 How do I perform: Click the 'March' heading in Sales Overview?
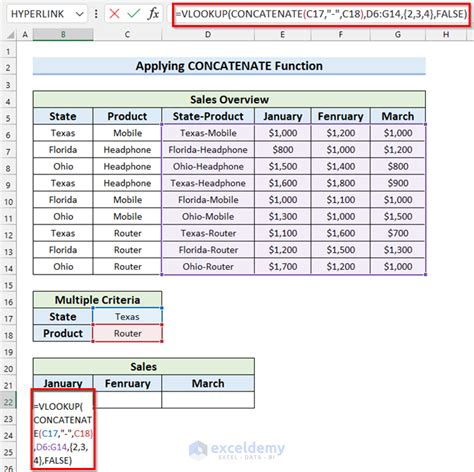[x=398, y=116]
